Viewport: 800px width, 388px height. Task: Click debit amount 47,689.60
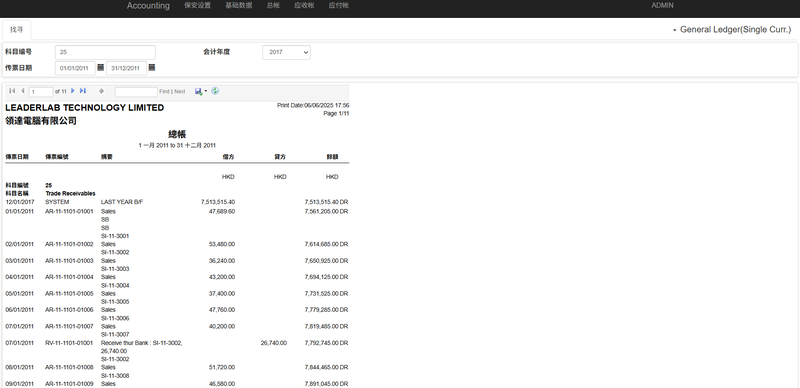point(222,211)
